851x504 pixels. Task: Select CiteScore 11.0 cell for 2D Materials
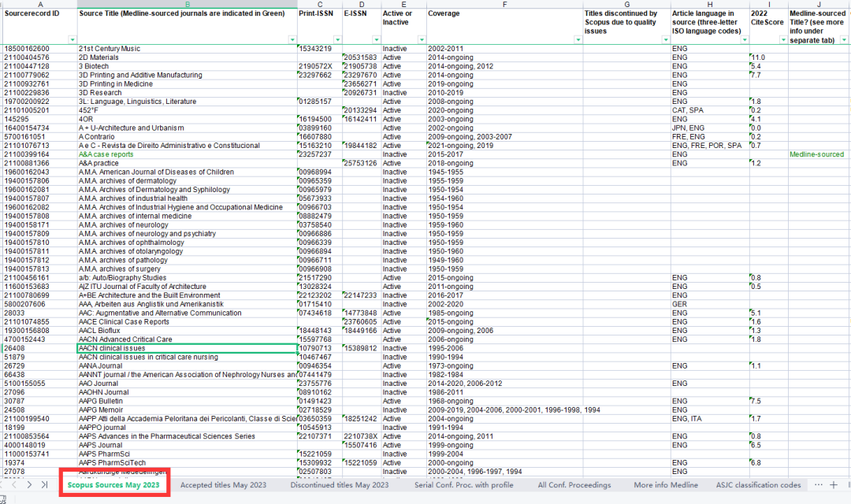(x=768, y=57)
